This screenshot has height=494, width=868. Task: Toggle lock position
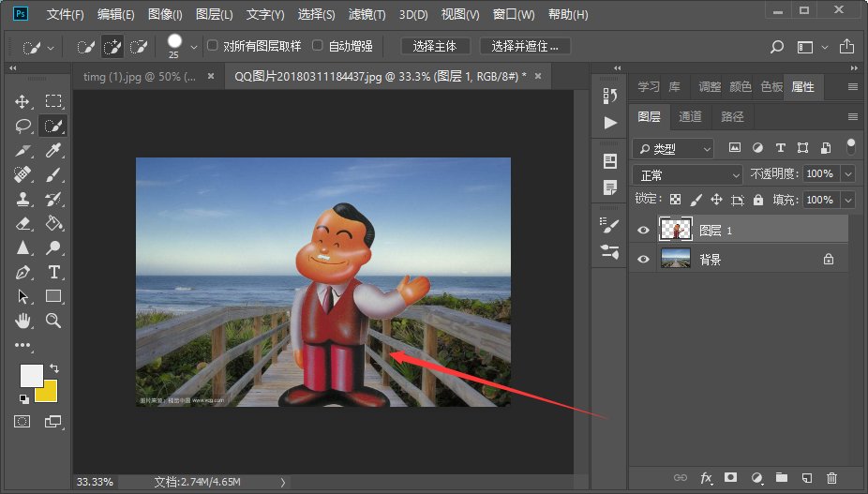pyautogui.click(x=716, y=200)
